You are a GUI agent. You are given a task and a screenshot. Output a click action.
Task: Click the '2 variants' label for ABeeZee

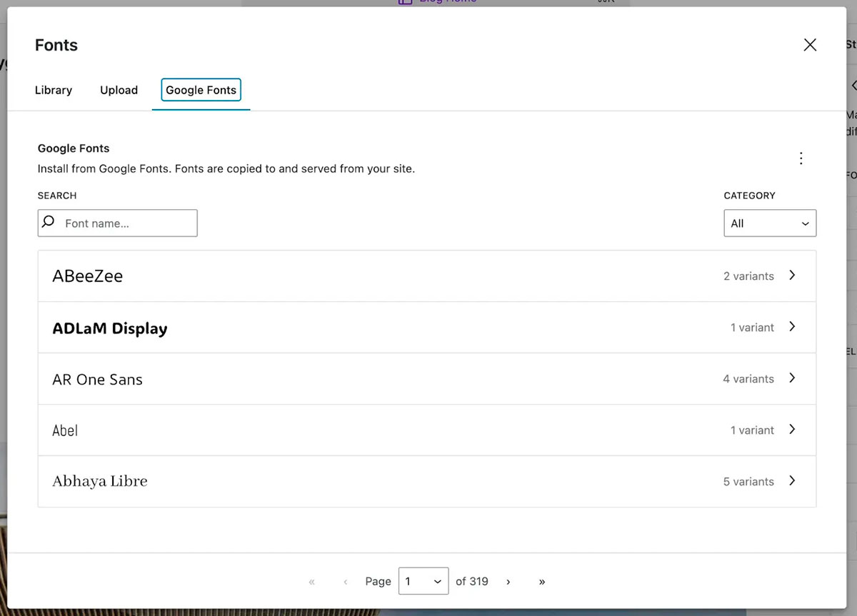click(748, 276)
